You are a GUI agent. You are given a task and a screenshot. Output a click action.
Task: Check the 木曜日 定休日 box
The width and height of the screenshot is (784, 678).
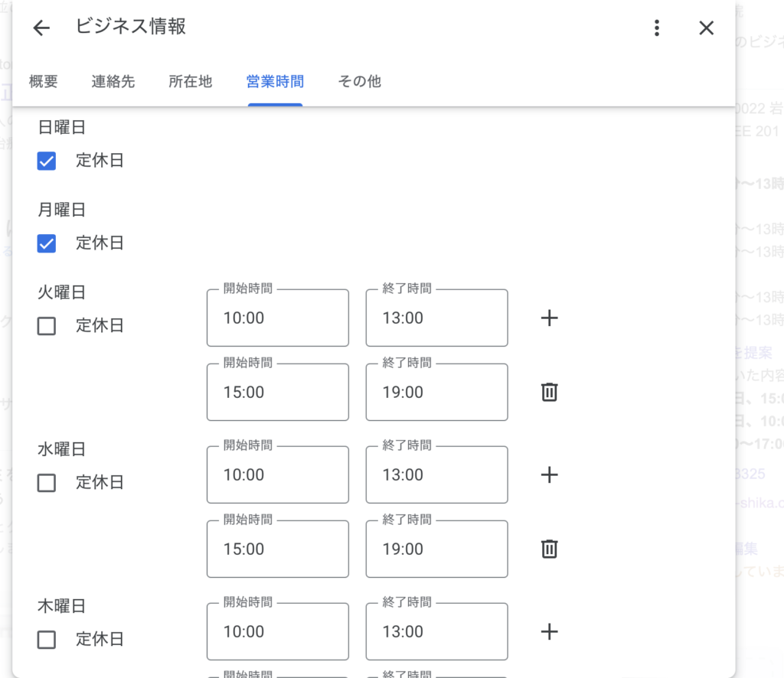[x=47, y=640]
